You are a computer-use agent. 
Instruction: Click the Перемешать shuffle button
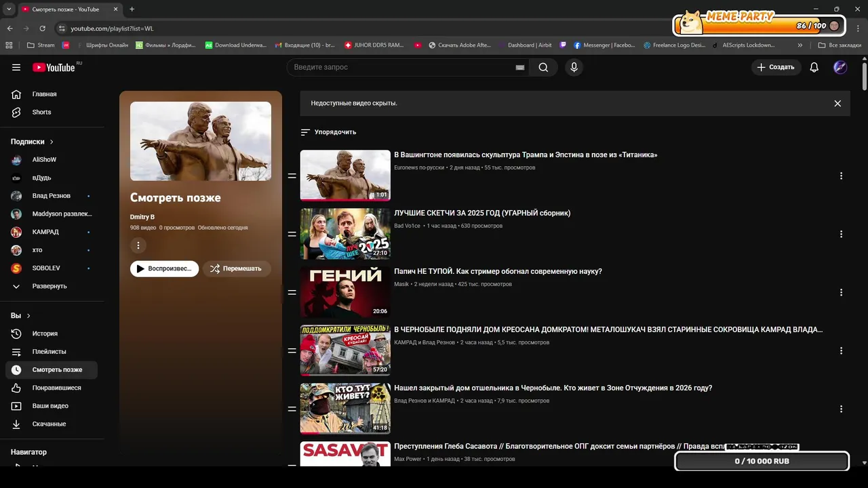tap(236, 268)
